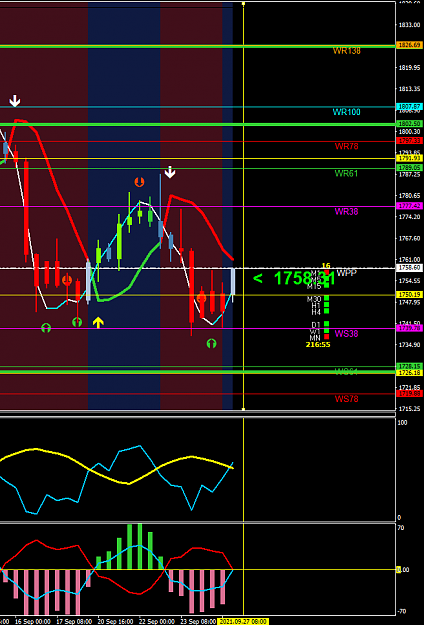
Task: Click the green 1728.15 price tag
Action: coord(408,366)
